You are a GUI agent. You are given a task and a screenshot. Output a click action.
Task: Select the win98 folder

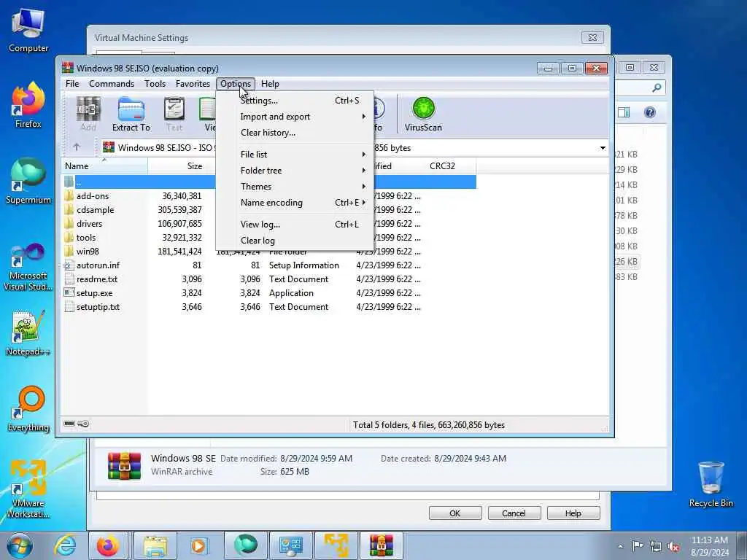88,251
